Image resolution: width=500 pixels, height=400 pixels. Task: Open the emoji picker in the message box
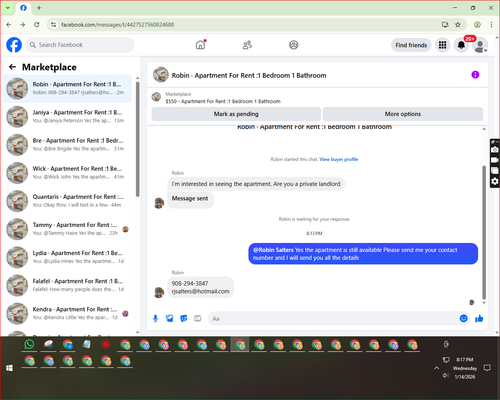[463, 318]
